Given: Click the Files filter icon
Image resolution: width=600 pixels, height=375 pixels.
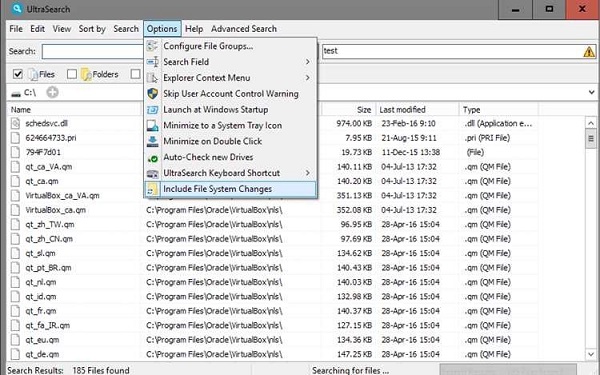Looking at the screenshot, I should (x=33, y=74).
